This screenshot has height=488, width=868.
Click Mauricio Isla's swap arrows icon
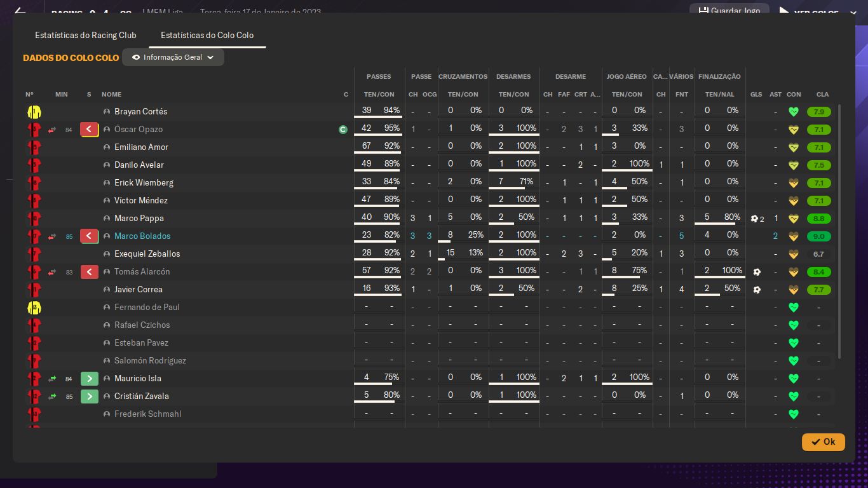(52, 379)
